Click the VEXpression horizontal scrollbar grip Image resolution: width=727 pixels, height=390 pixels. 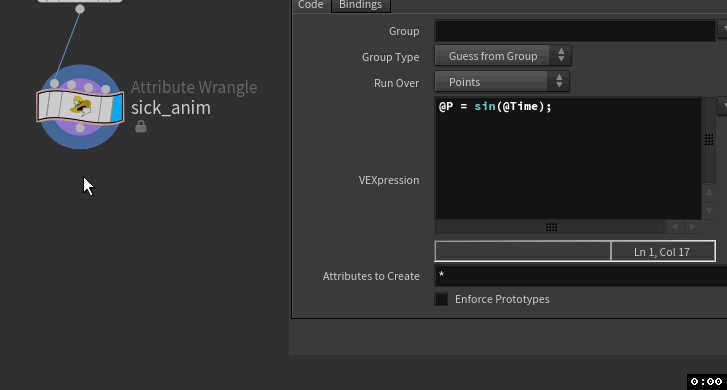click(551, 227)
